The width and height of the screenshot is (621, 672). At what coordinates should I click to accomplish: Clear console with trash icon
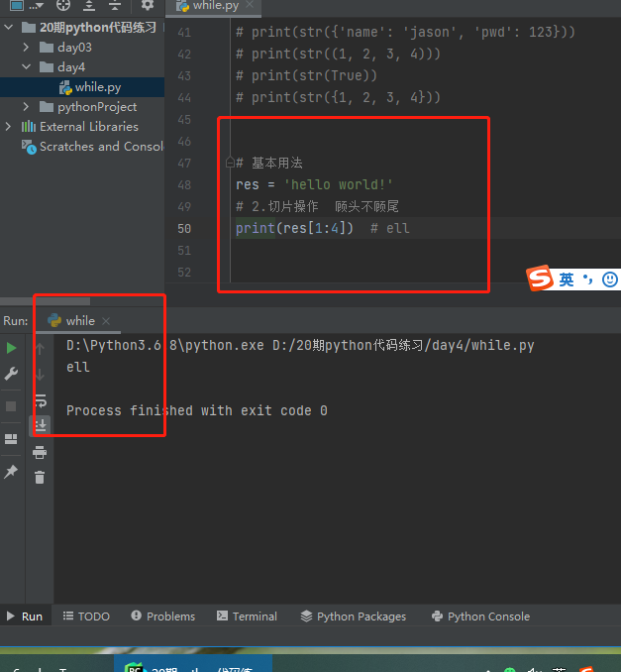[x=40, y=477]
